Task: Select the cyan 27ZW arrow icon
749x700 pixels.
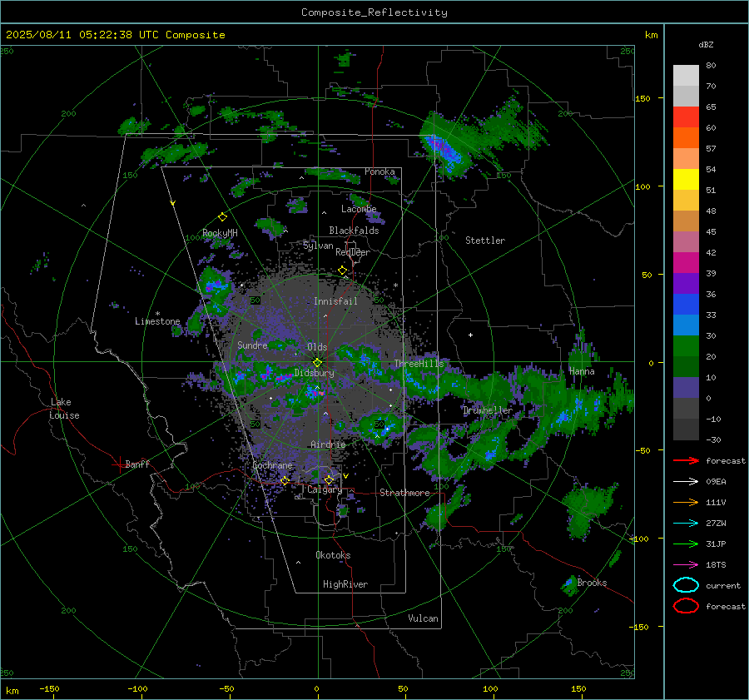Action: 686,524
